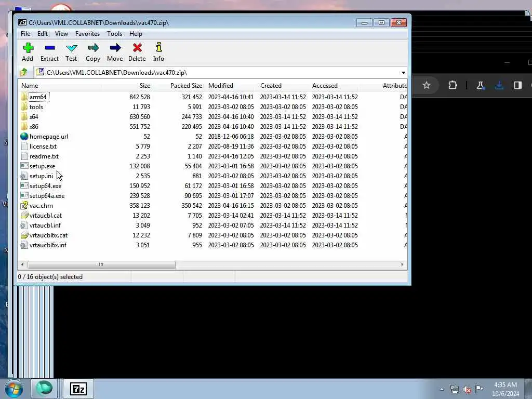Open the View menu

(61, 34)
